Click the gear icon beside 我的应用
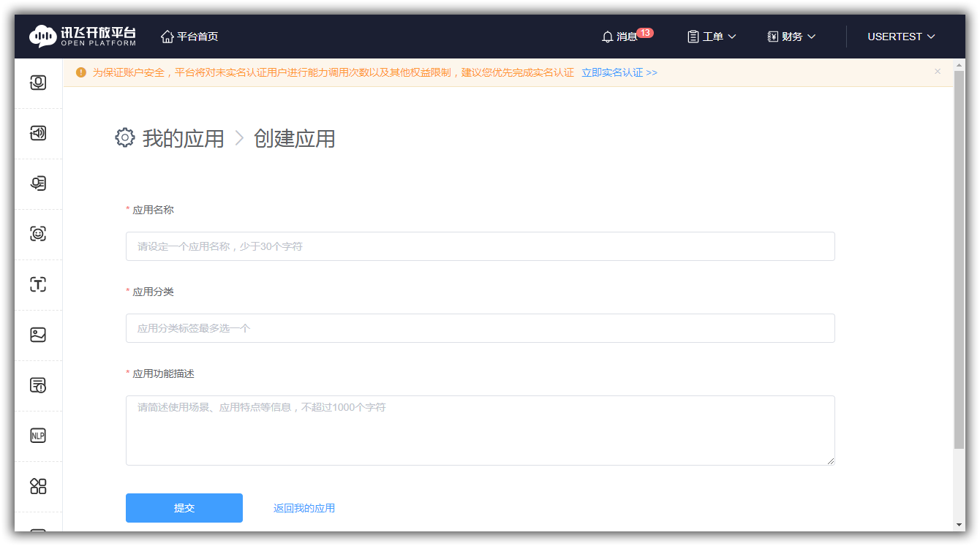The height and width of the screenshot is (546, 980). [125, 137]
